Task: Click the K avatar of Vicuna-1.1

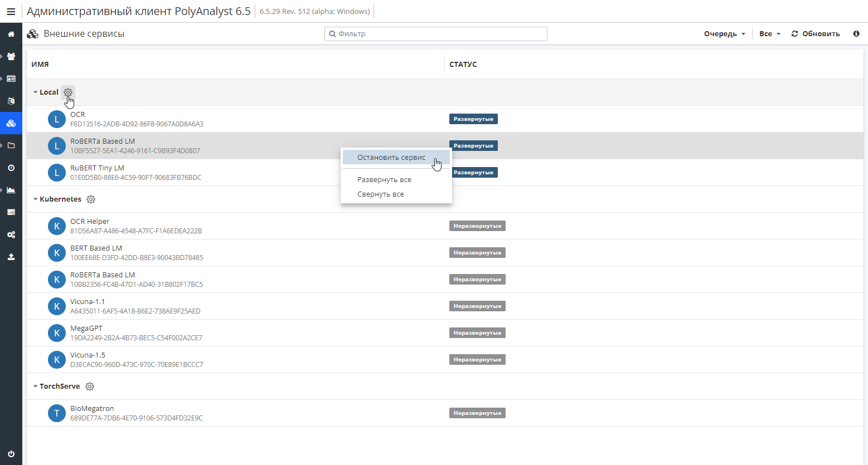Action: (x=57, y=306)
